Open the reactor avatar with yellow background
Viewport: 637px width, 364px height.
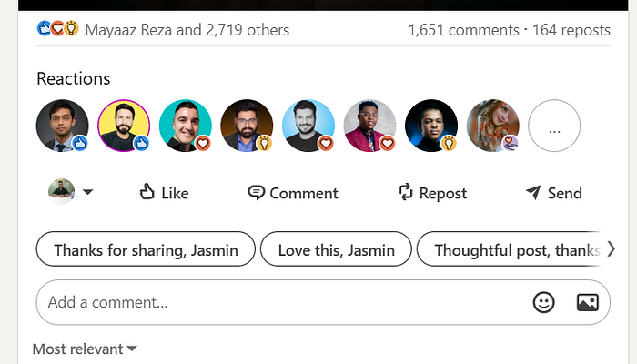124,126
